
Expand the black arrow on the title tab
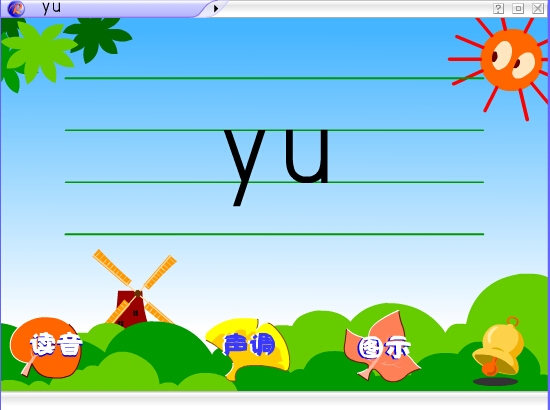click(x=216, y=8)
